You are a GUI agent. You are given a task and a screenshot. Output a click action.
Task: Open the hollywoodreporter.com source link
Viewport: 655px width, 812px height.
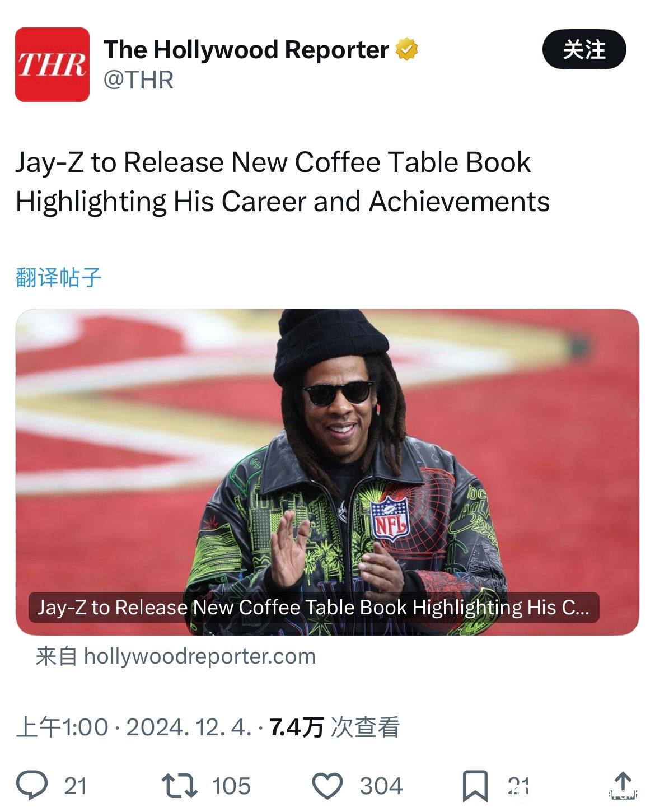click(176, 656)
